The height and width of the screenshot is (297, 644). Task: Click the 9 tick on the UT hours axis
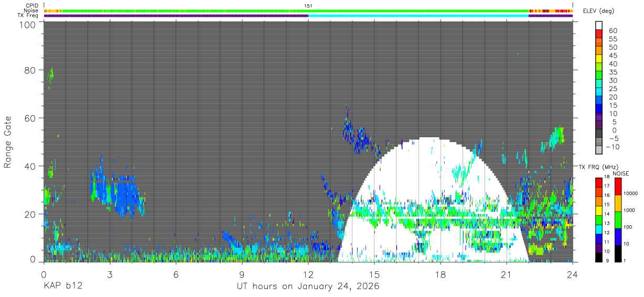tap(242, 274)
